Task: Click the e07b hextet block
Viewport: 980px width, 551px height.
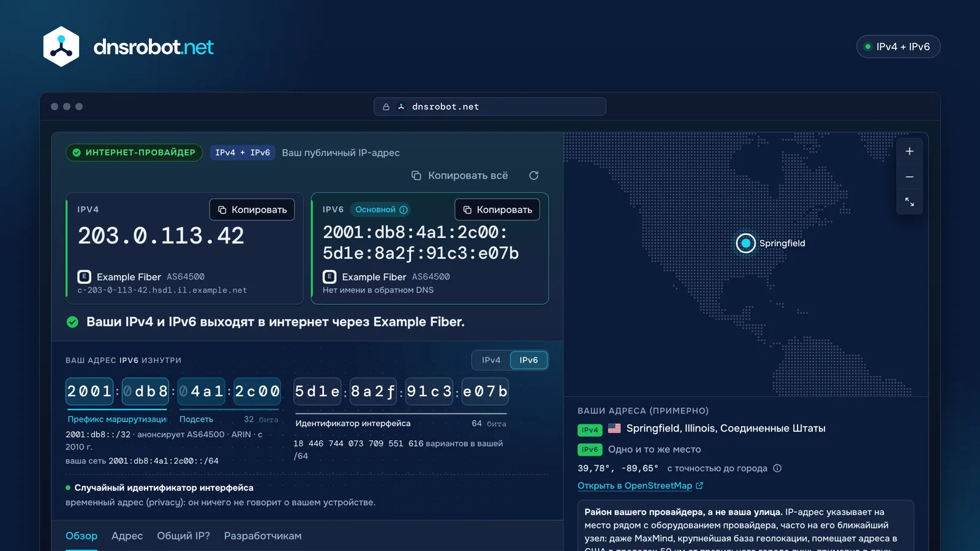Action: coord(485,391)
